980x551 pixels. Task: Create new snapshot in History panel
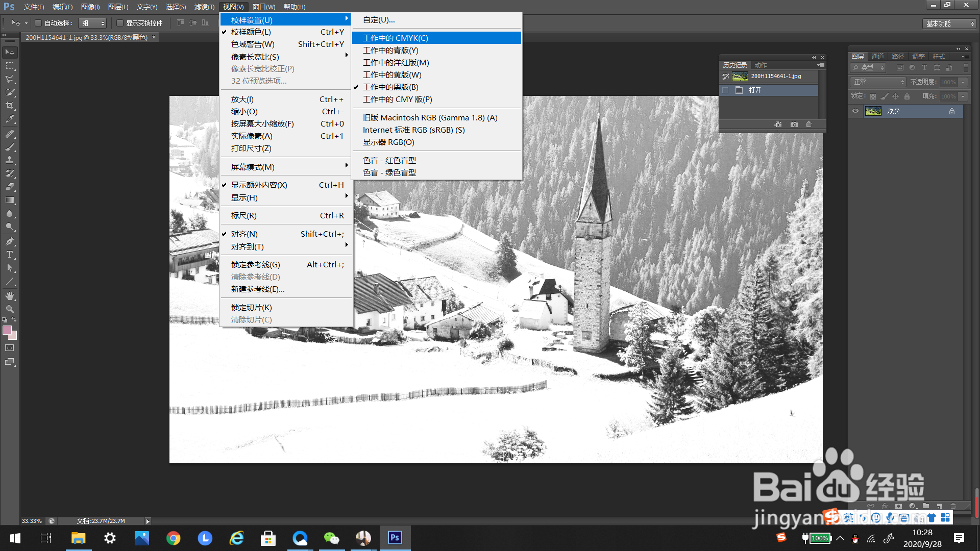794,124
